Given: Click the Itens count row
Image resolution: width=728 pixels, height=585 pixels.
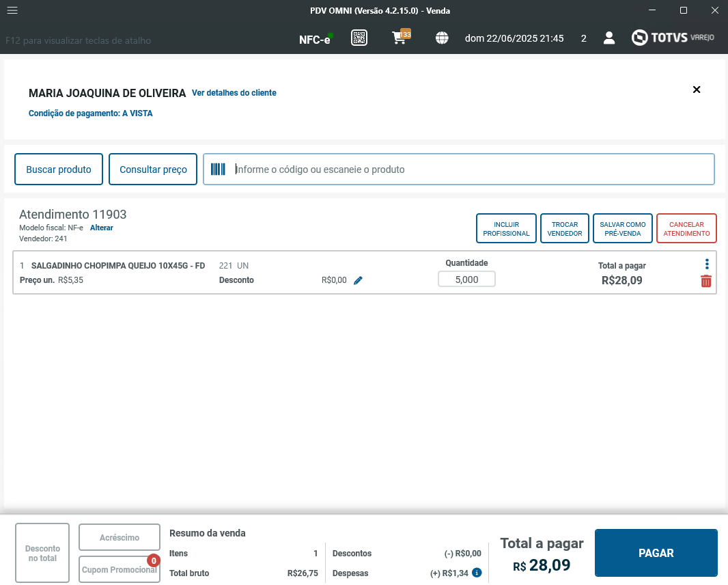Looking at the screenshot, I should (243, 554).
